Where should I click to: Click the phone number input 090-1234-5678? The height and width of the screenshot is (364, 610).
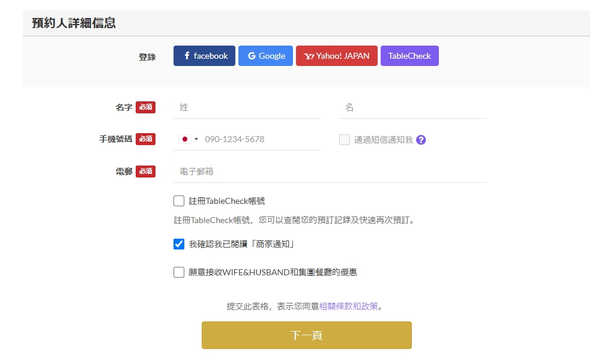tap(261, 139)
